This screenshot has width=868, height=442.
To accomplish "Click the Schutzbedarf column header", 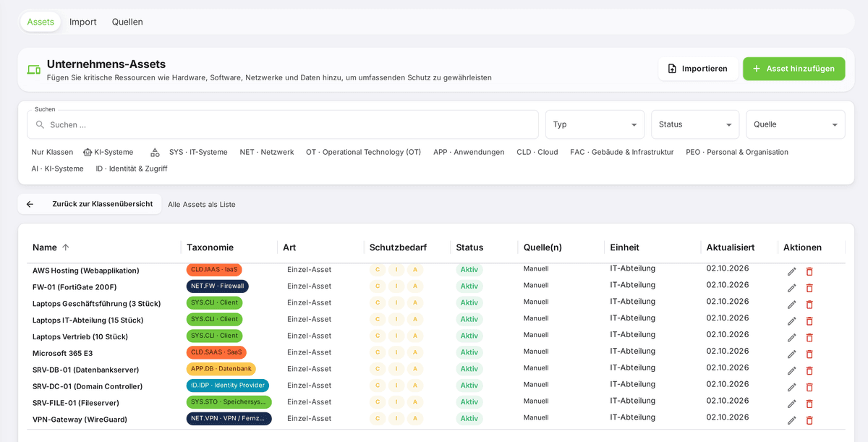I will [x=398, y=247].
